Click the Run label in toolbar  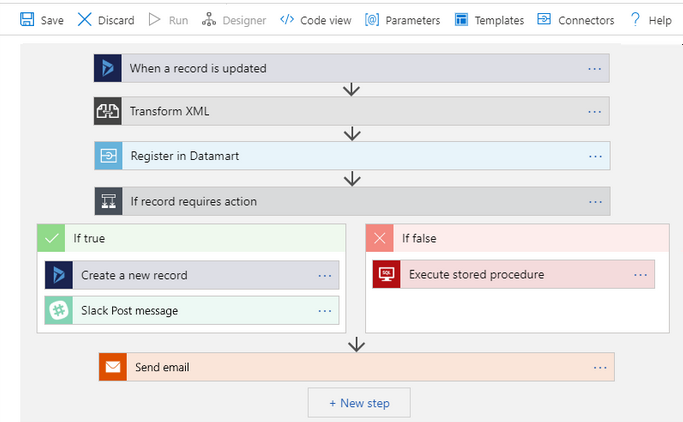[x=179, y=20]
